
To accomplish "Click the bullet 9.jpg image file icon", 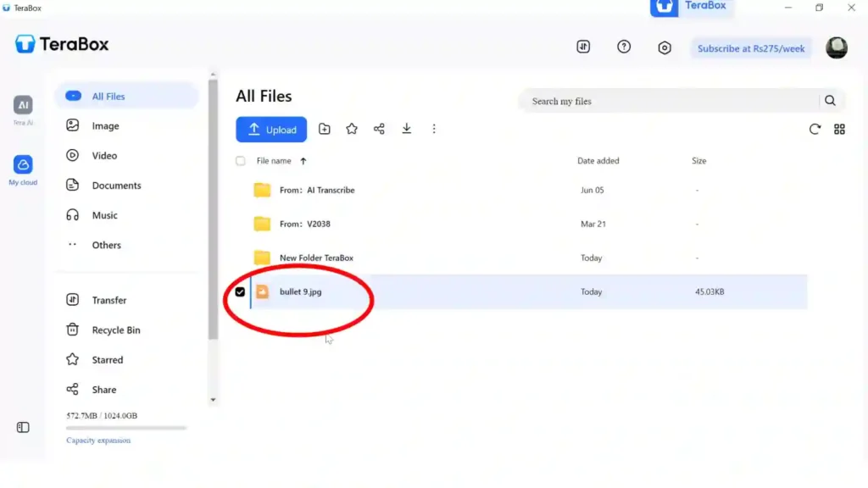I will pos(262,291).
